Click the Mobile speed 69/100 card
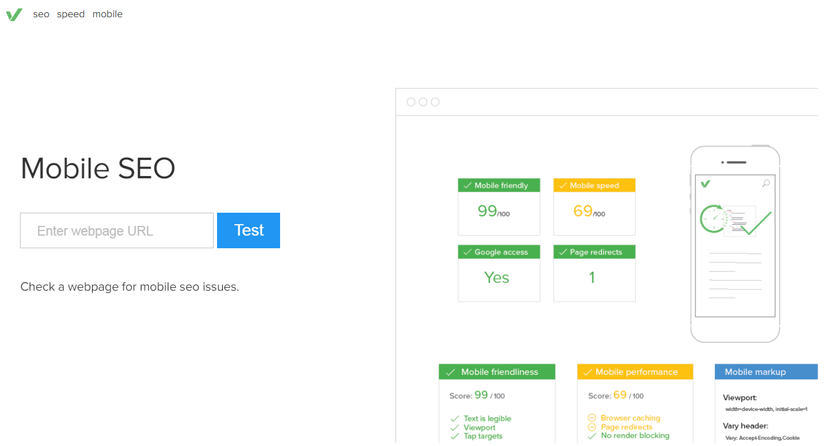Image resolution: width=840 pixels, height=446 pixels. tap(594, 207)
